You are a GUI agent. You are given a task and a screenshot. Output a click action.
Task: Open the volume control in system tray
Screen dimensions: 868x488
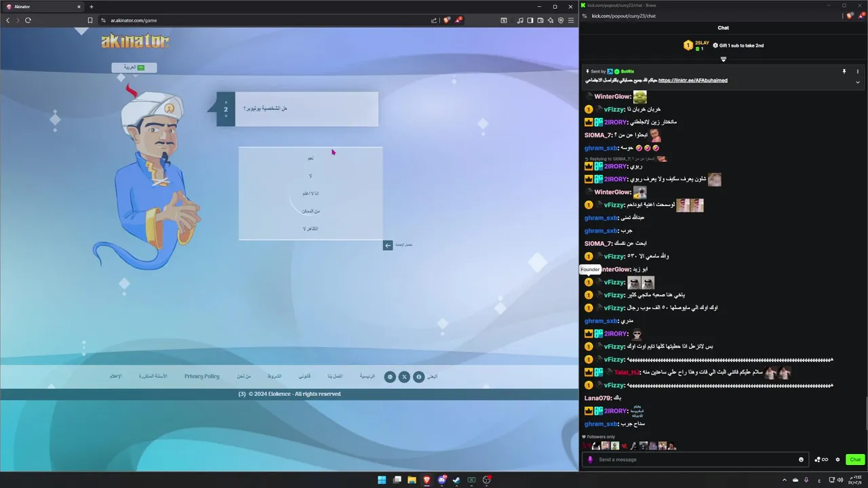pos(841,480)
